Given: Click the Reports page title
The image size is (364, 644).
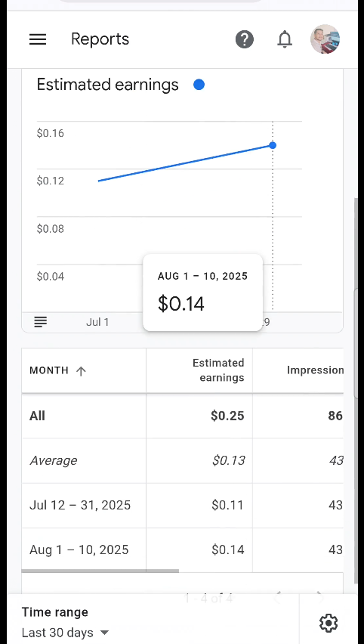Looking at the screenshot, I should click(100, 39).
